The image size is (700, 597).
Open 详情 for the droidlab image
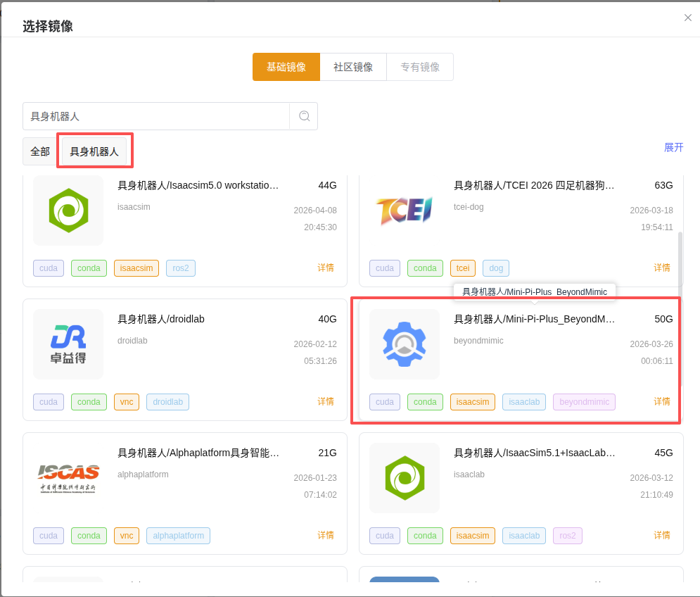pyautogui.click(x=326, y=402)
